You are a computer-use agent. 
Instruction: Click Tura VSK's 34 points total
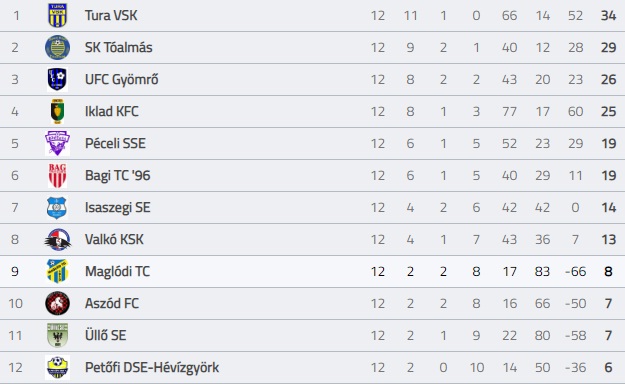(x=608, y=15)
